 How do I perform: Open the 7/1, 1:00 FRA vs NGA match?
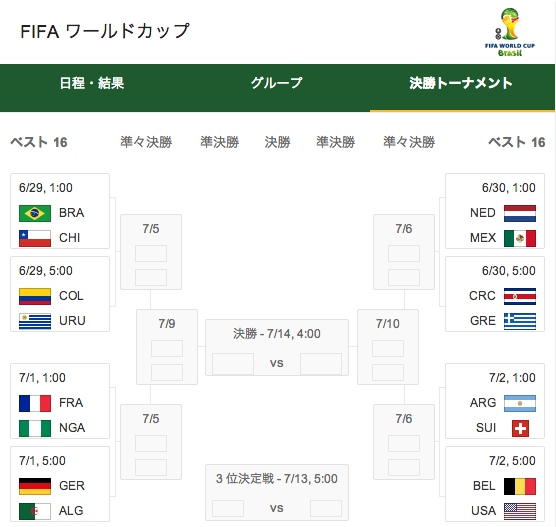60,401
